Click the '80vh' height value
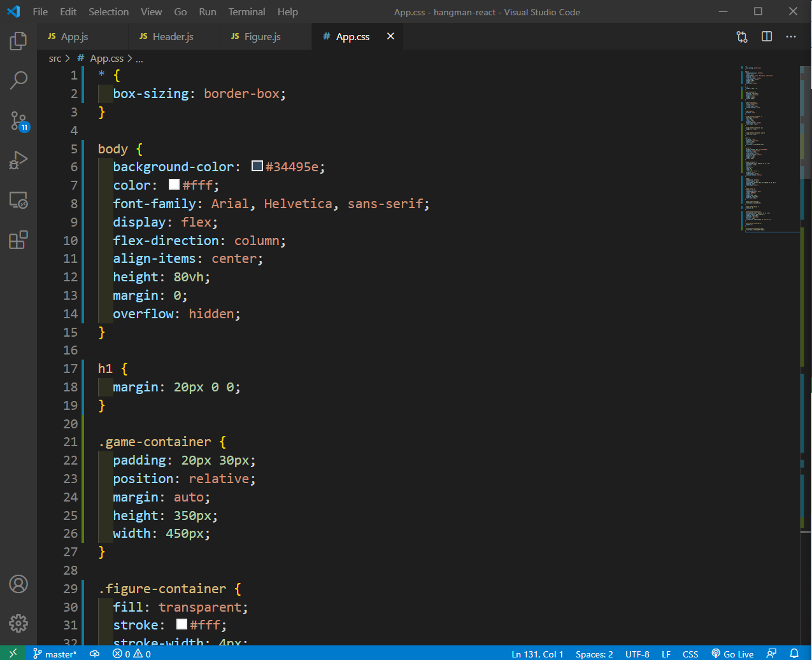 [189, 276]
